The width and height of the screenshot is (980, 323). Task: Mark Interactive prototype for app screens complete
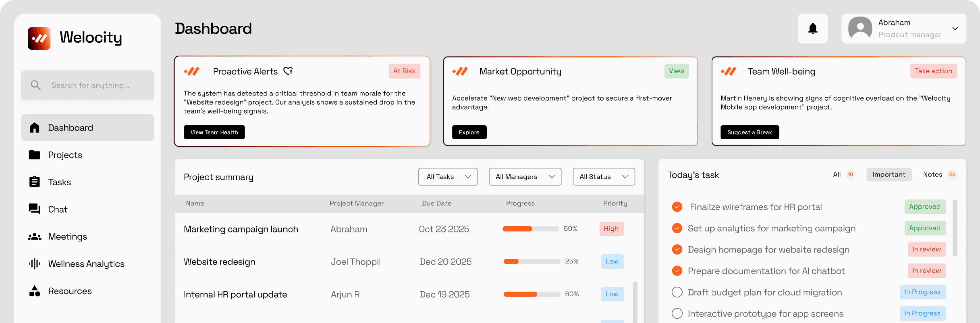pos(677,313)
